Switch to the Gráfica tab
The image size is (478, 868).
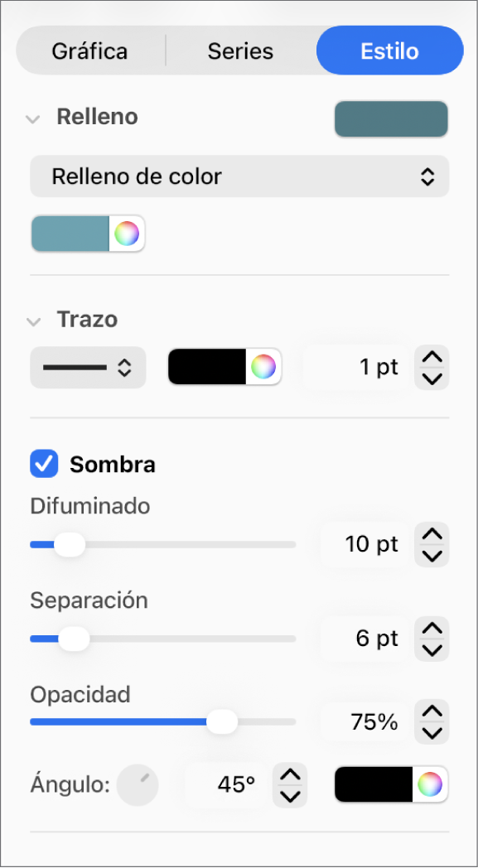pos(89,51)
